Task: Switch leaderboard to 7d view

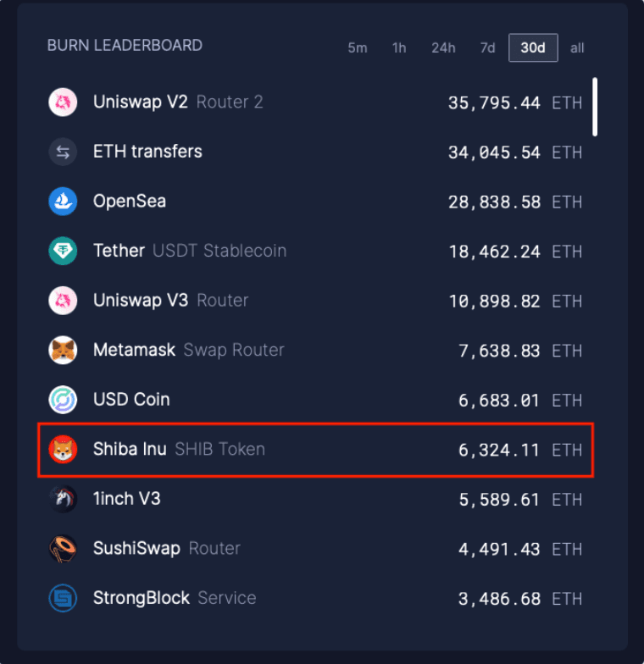Action: click(x=487, y=48)
